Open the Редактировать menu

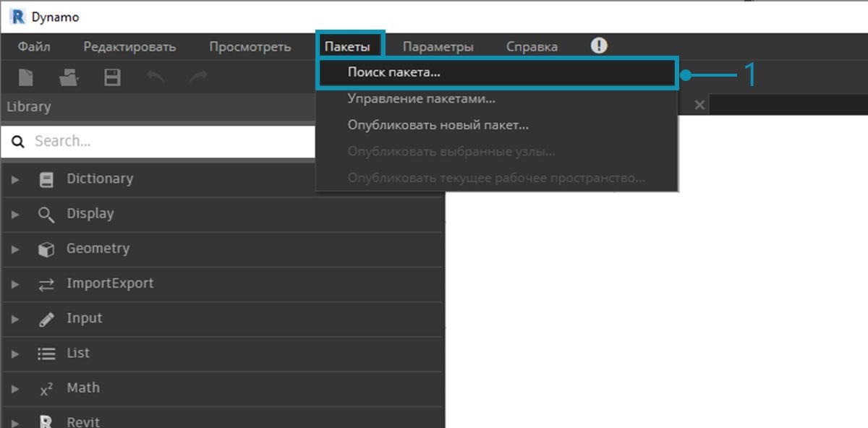click(x=129, y=47)
